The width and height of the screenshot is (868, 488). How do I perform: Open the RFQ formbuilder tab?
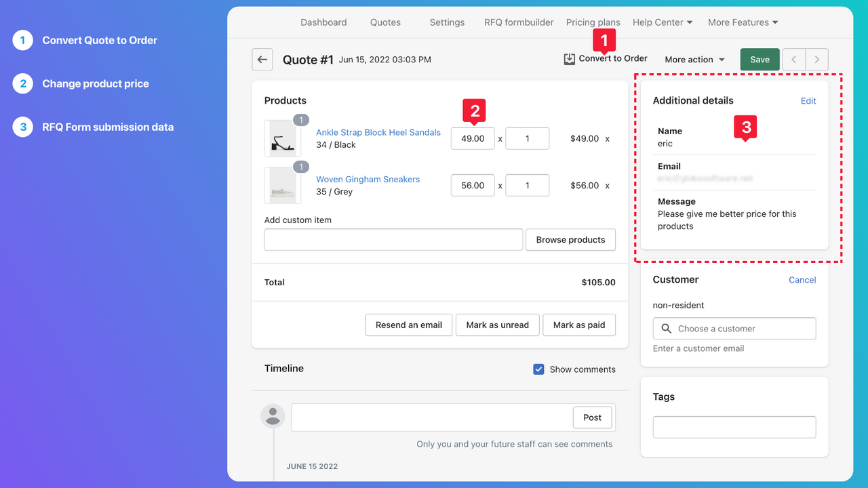click(519, 22)
